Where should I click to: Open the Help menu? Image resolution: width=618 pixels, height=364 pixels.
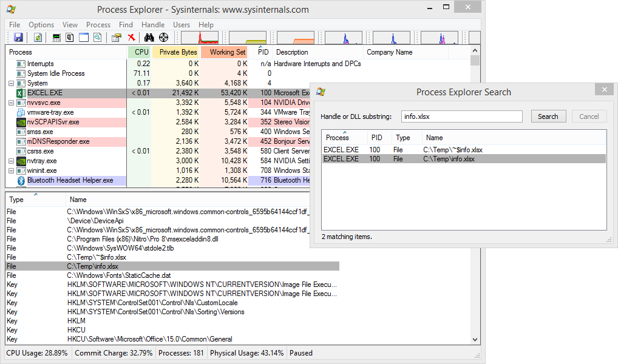[x=206, y=25]
